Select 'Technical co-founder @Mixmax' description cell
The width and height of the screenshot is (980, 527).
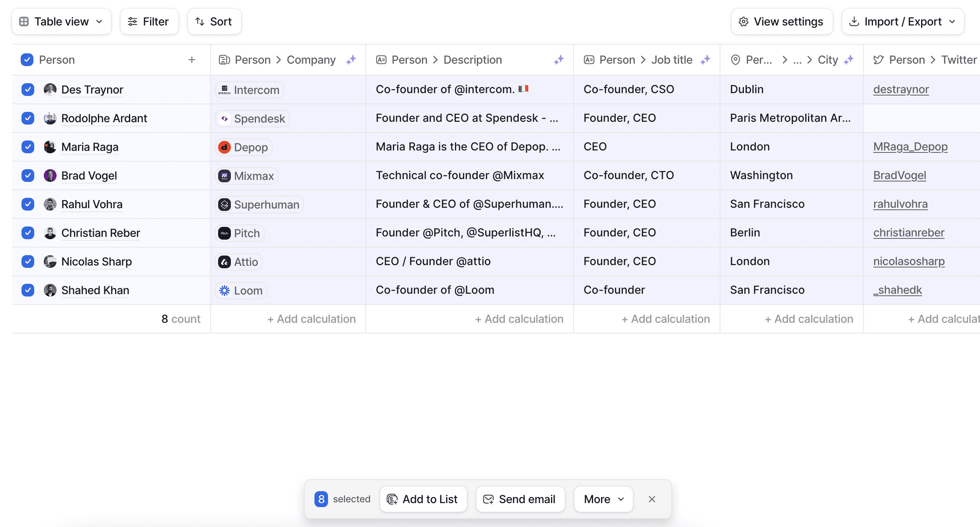(x=470, y=176)
